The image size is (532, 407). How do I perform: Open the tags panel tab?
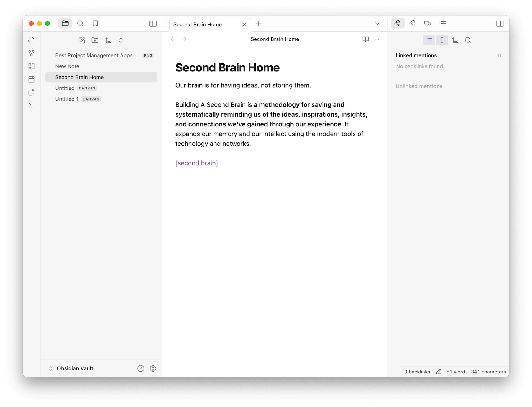coord(428,24)
